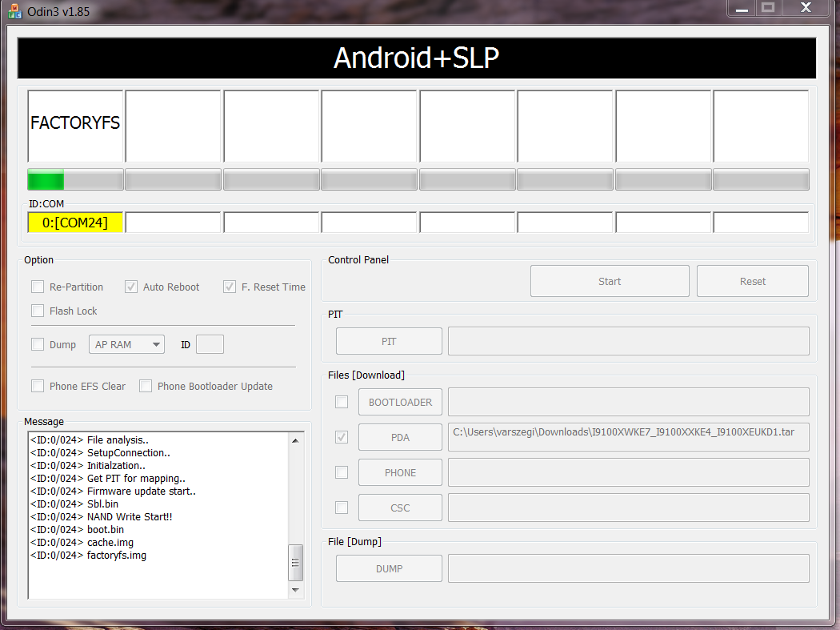Image resolution: width=840 pixels, height=630 pixels.
Task: Click the PHONE browse button
Action: pos(400,472)
